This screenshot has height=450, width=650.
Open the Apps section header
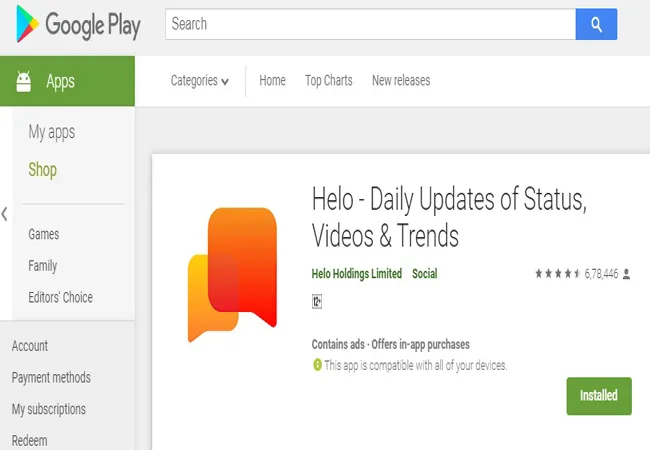pos(67,81)
